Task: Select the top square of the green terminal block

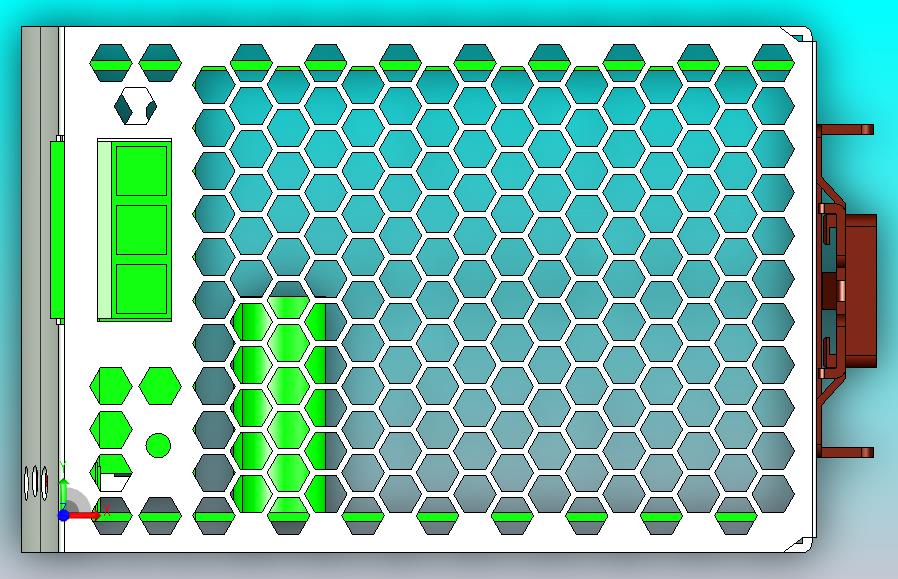Action: (x=141, y=171)
